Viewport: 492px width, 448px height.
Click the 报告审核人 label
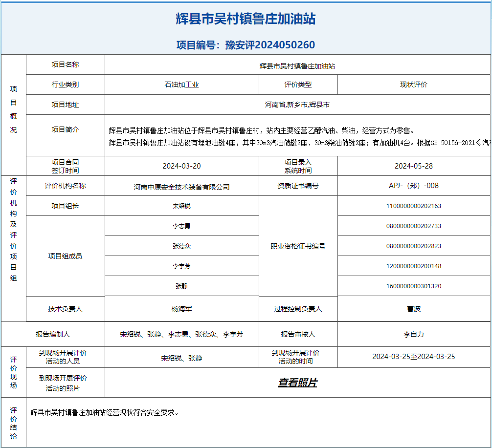tap(298, 334)
